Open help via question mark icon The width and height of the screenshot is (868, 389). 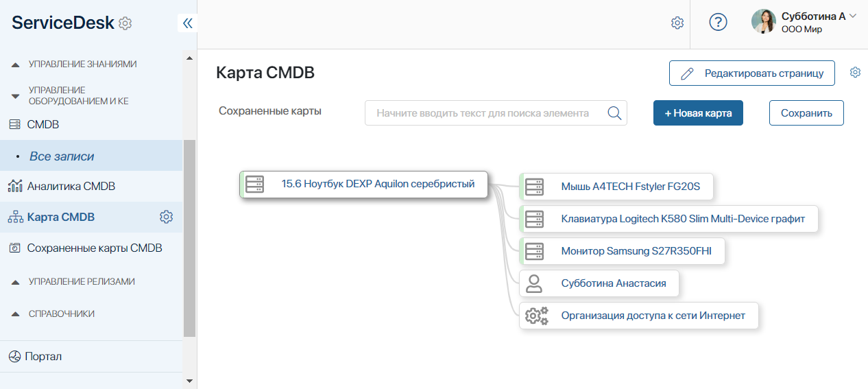718,22
